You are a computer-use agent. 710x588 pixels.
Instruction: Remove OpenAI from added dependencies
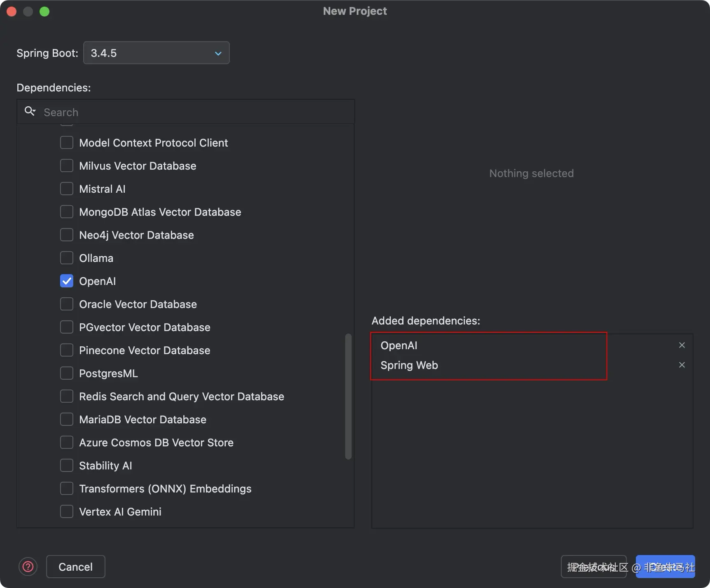682,345
